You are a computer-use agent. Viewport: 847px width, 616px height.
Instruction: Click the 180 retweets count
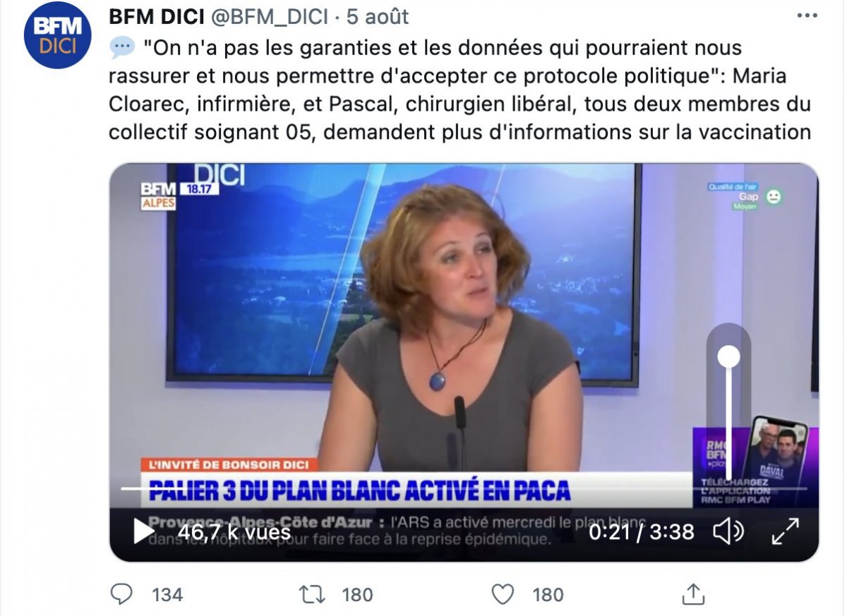[357, 595]
